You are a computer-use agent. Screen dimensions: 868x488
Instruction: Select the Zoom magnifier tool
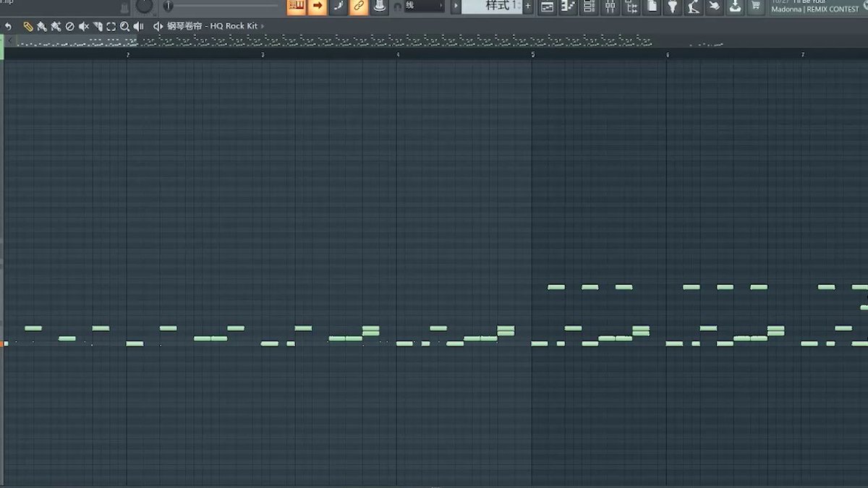coord(124,26)
